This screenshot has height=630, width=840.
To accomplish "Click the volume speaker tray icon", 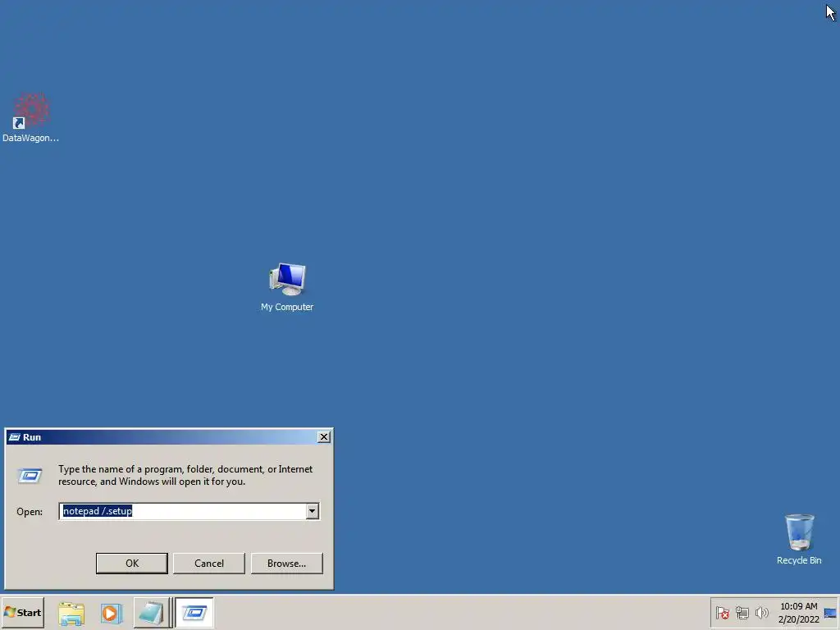I will (x=761, y=612).
